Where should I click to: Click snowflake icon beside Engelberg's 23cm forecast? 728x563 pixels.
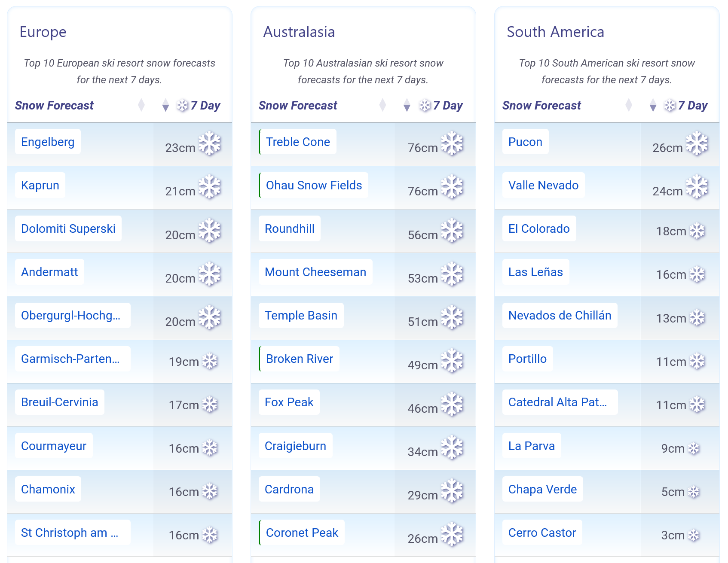[x=209, y=143]
